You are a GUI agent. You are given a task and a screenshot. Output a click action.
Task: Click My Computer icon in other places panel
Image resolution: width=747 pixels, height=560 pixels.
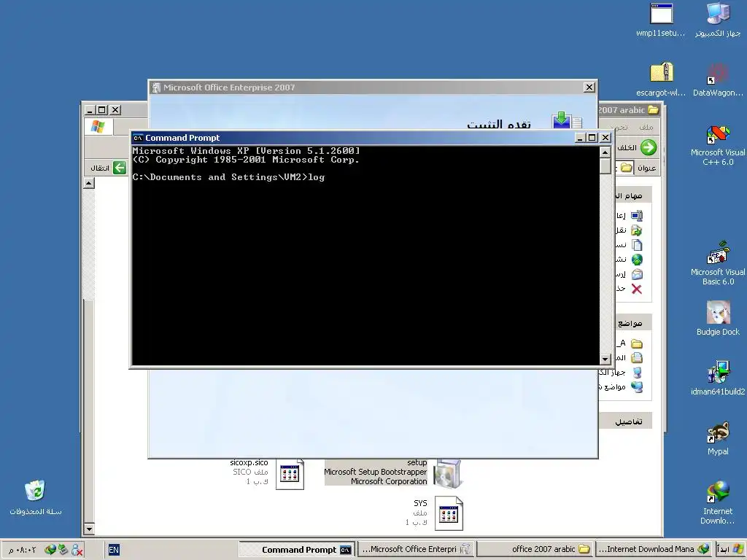[636, 373]
